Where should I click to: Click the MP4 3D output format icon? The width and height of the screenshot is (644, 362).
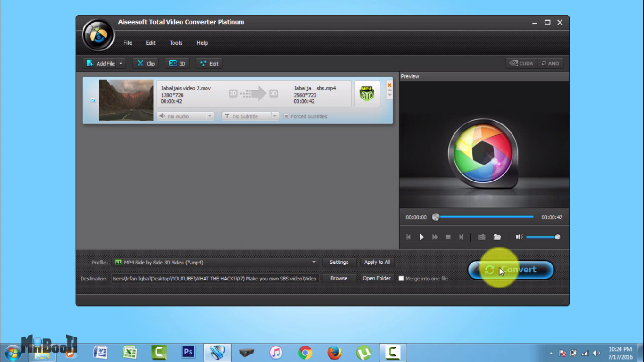point(367,93)
